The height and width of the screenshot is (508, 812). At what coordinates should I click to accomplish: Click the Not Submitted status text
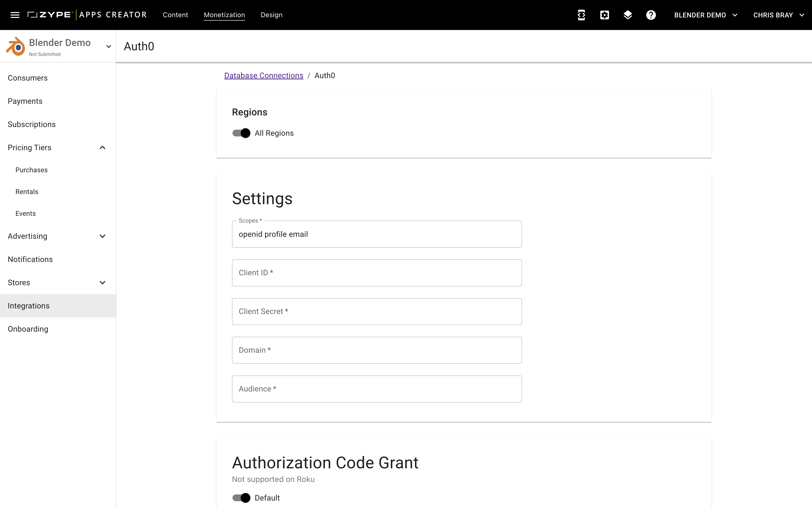tap(45, 54)
